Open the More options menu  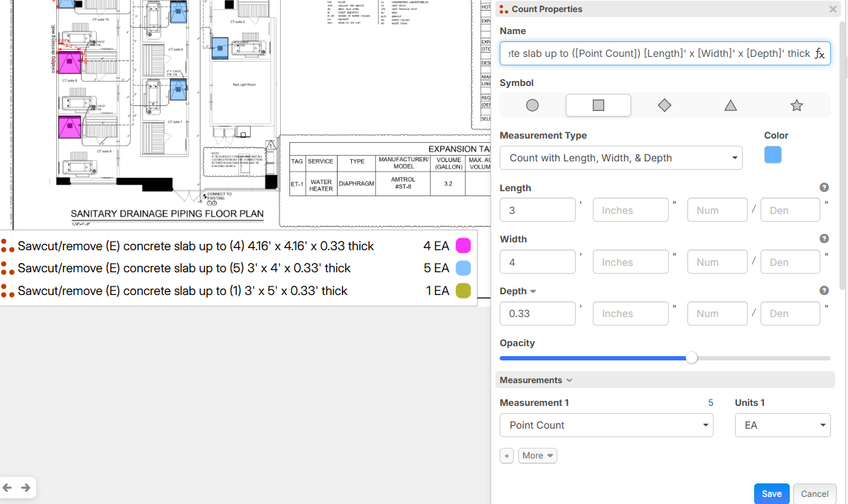(x=537, y=456)
